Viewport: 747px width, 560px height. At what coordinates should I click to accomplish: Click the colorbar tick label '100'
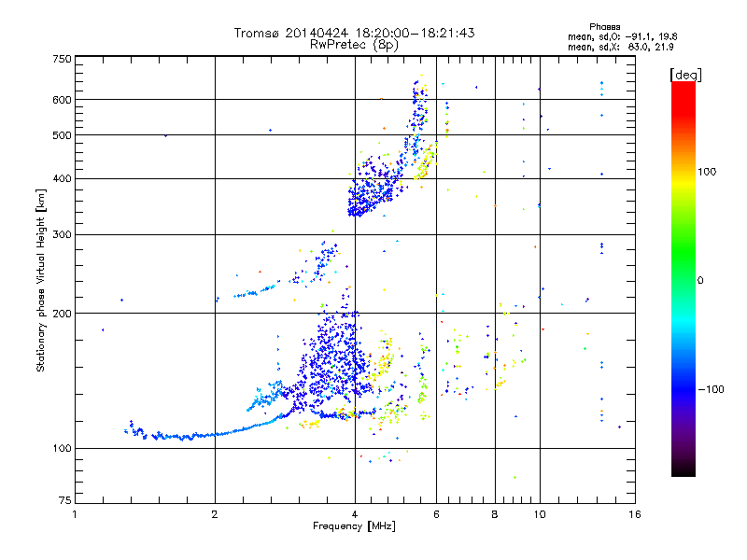point(707,172)
